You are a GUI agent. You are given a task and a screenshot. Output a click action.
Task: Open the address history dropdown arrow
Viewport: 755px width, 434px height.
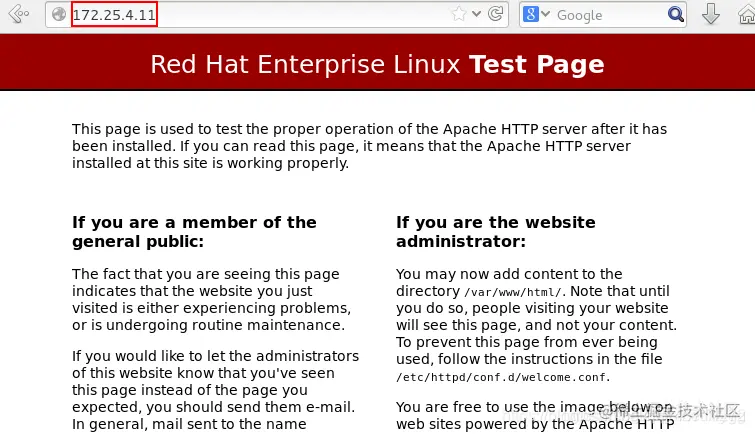(x=477, y=14)
